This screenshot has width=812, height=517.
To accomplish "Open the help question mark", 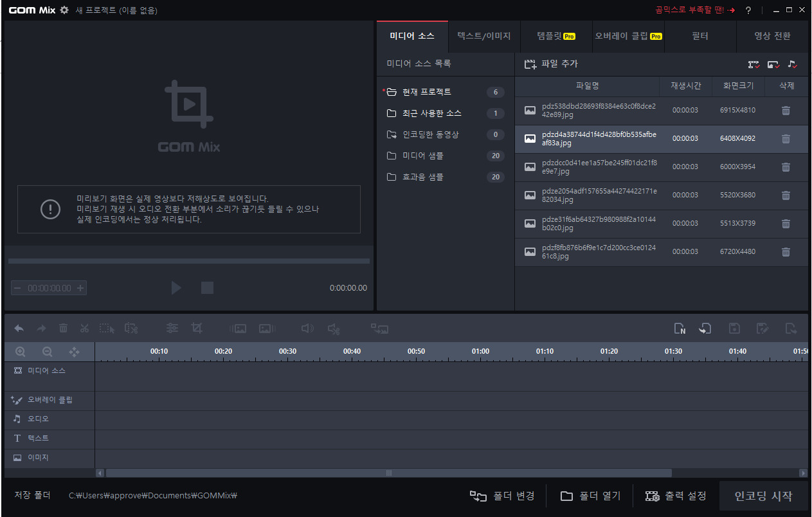I will (748, 10).
